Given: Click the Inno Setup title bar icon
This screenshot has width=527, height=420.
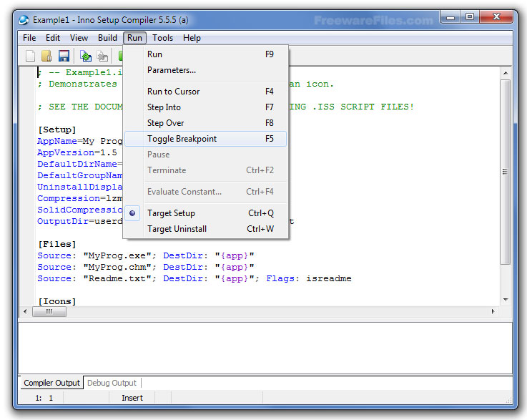Looking at the screenshot, I should click(x=24, y=20).
